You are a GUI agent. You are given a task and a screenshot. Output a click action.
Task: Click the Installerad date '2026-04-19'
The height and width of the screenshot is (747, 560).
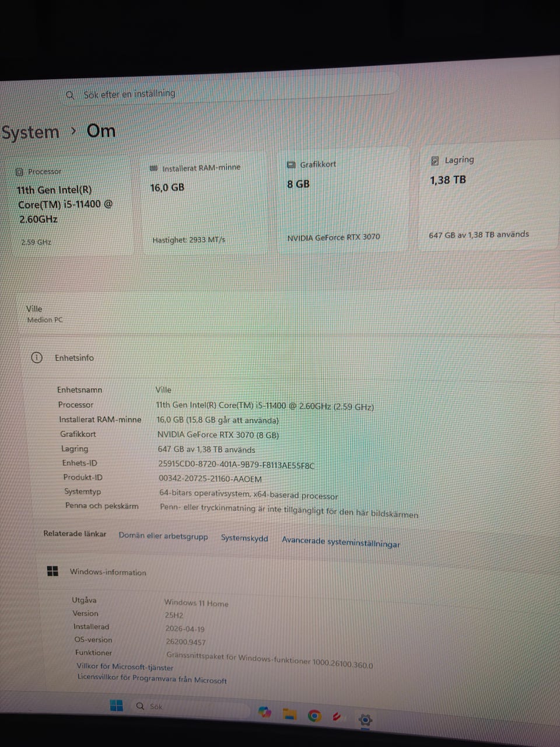(185, 629)
